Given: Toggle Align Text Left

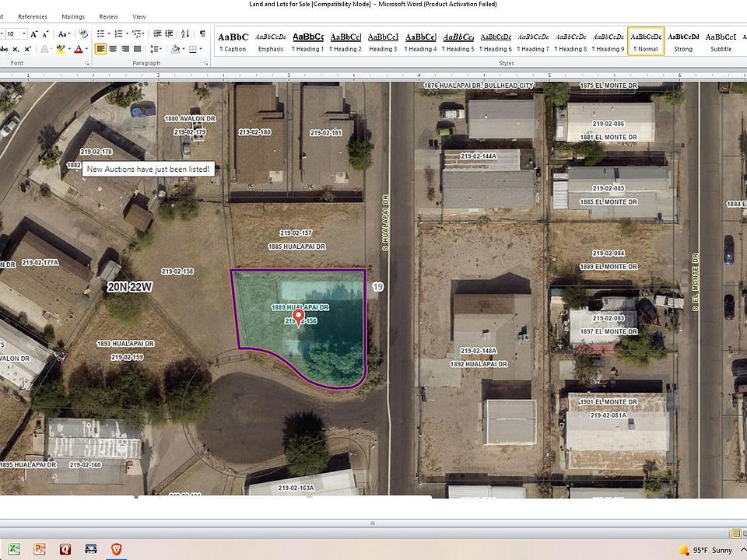Looking at the screenshot, I should click(x=100, y=48).
